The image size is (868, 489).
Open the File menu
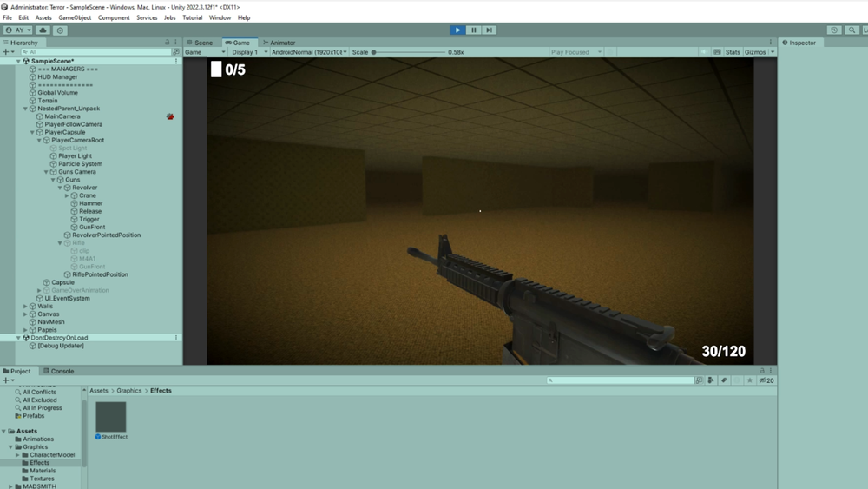coord(7,17)
